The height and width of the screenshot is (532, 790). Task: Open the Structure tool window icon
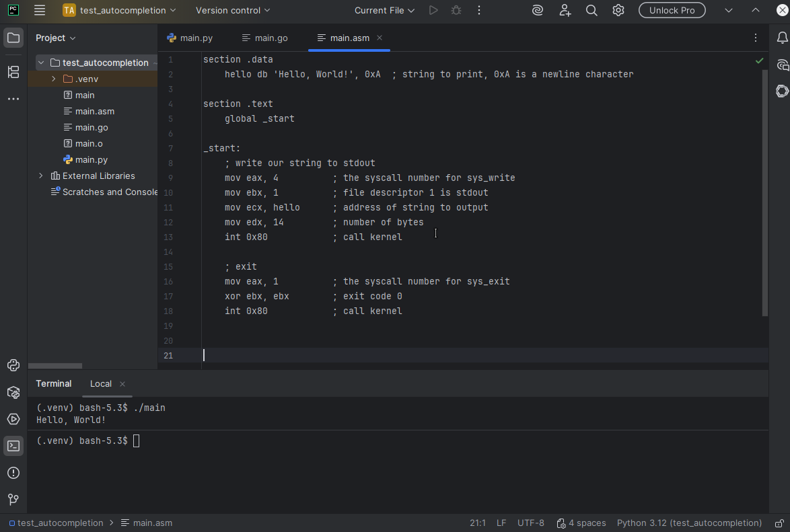(x=13, y=72)
